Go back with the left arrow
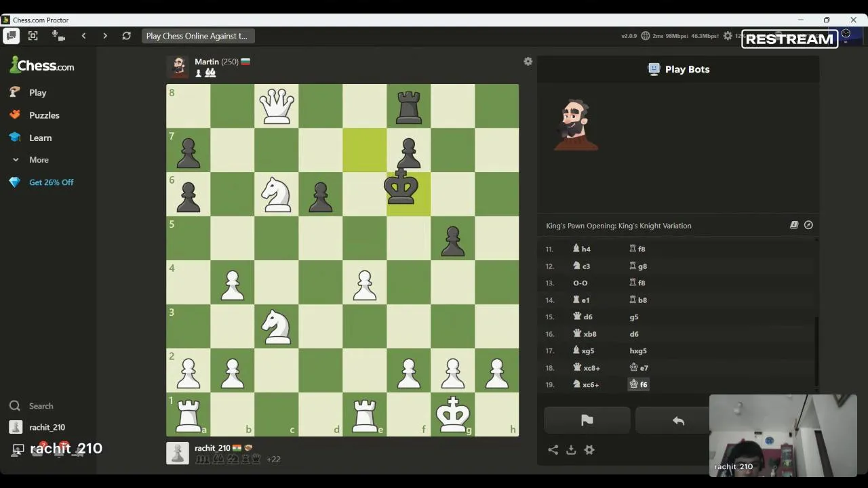Viewport: 868px width, 488px height. point(83,36)
